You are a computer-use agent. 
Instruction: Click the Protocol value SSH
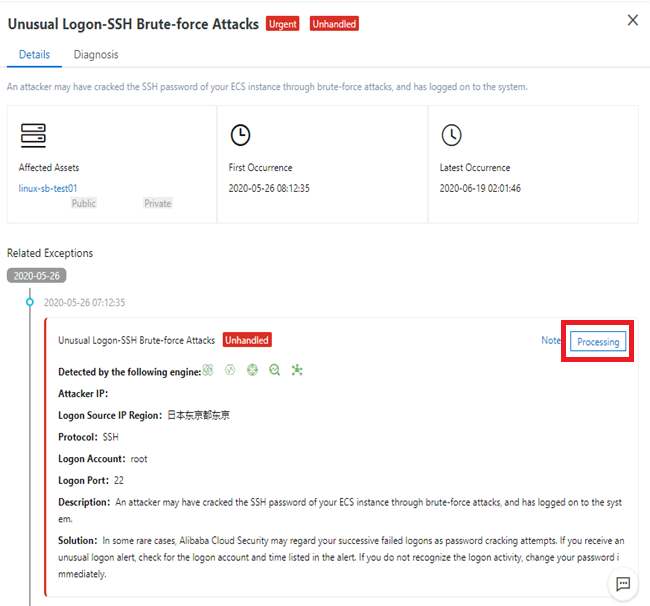click(x=111, y=437)
